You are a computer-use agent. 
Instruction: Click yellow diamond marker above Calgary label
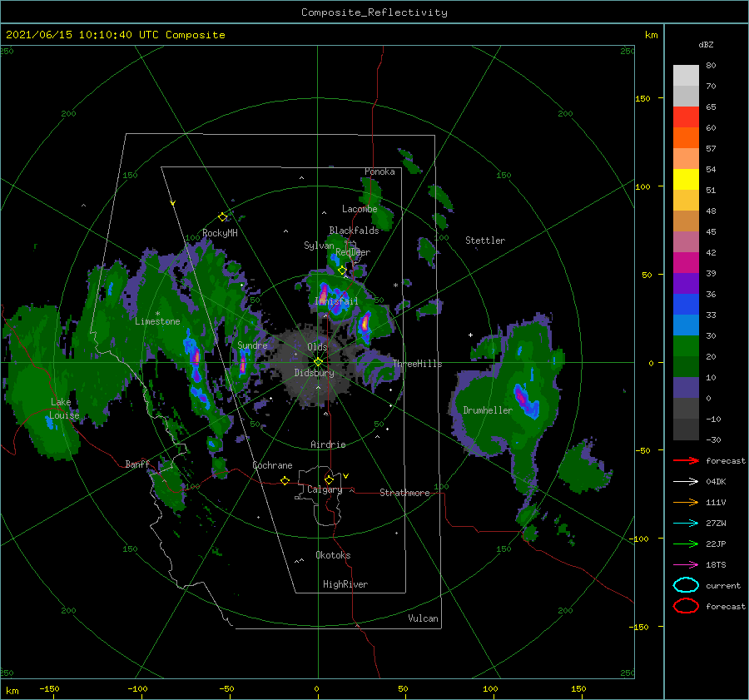click(x=329, y=479)
